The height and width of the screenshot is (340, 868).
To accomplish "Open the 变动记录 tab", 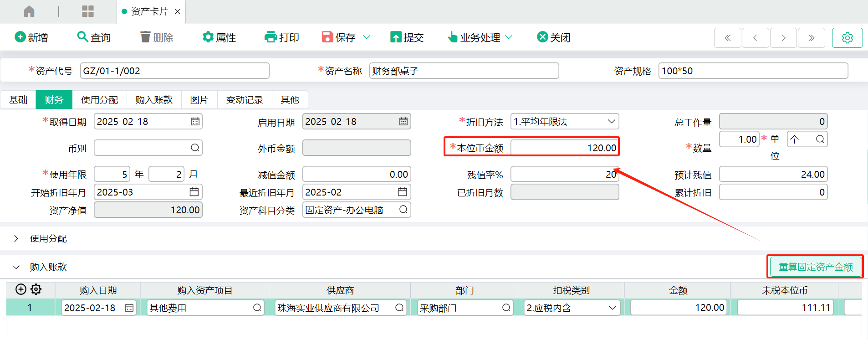I will [x=245, y=100].
